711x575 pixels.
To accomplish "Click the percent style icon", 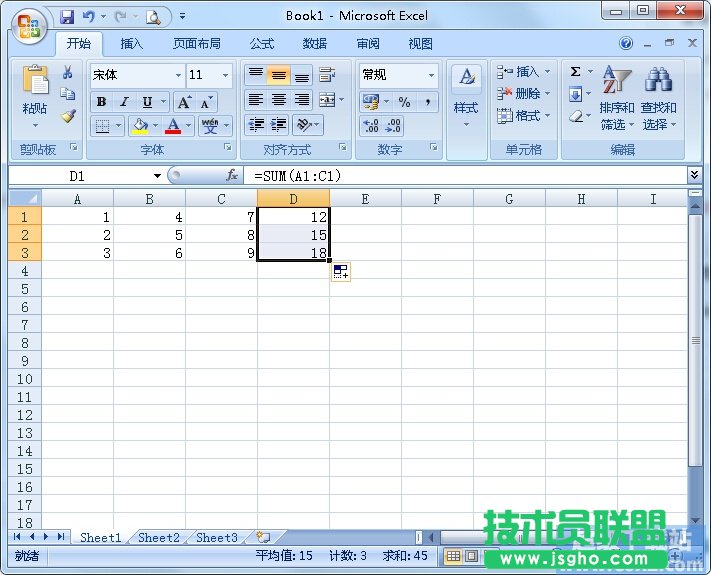I will (404, 102).
